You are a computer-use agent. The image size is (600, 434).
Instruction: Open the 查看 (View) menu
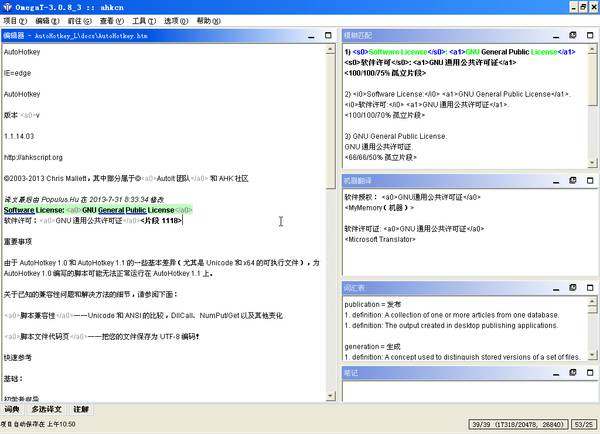tap(112, 21)
